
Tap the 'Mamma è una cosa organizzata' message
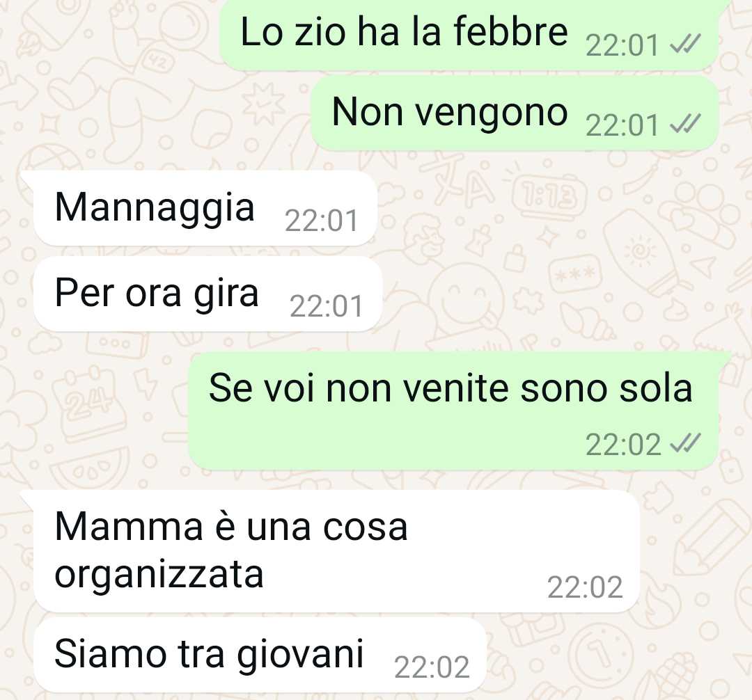pyautogui.click(x=337, y=551)
